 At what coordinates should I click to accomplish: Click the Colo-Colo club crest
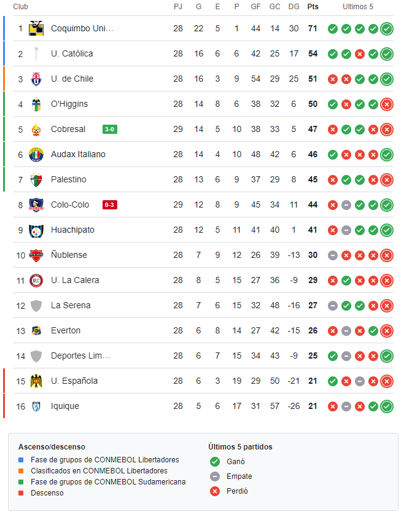(36, 204)
